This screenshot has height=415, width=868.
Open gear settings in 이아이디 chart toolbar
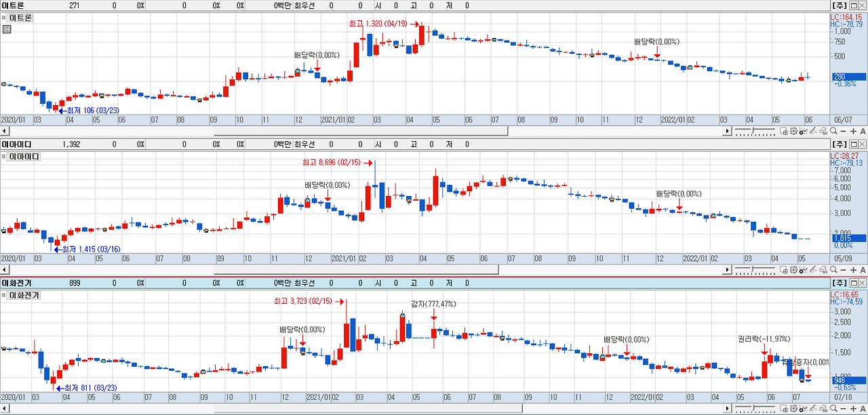coord(793,269)
